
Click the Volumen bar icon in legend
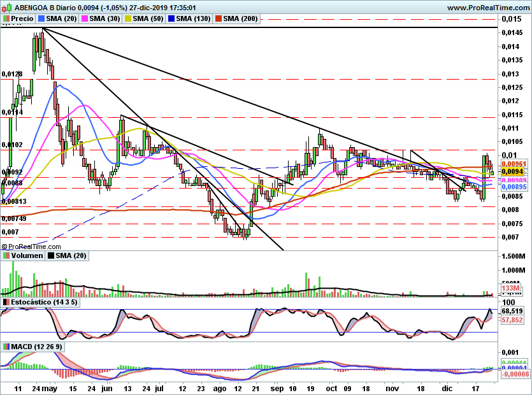coord(6,255)
